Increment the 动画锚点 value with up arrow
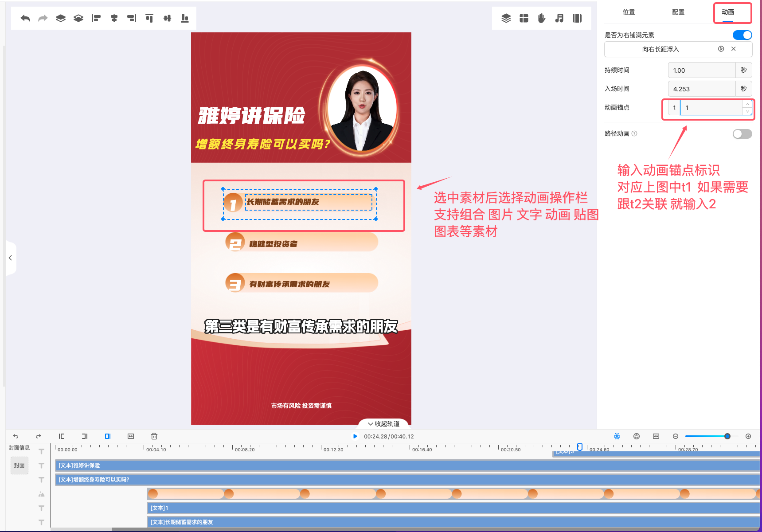 pyautogui.click(x=747, y=104)
